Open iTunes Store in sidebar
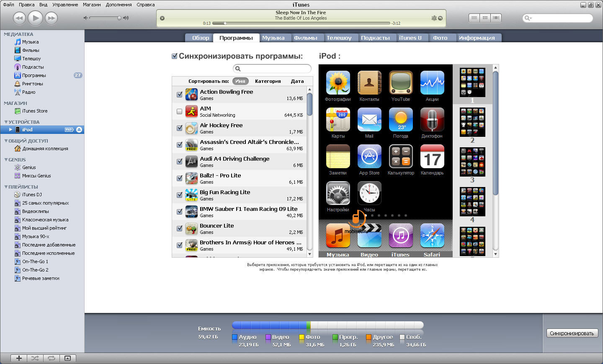Viewport: 603px width, 364px height. (x=35, y=111)
